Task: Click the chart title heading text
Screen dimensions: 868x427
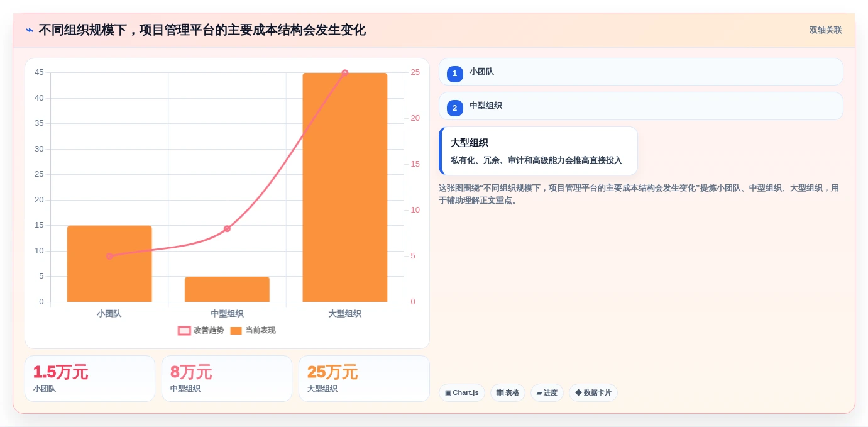Action: [x=202, y=30]
